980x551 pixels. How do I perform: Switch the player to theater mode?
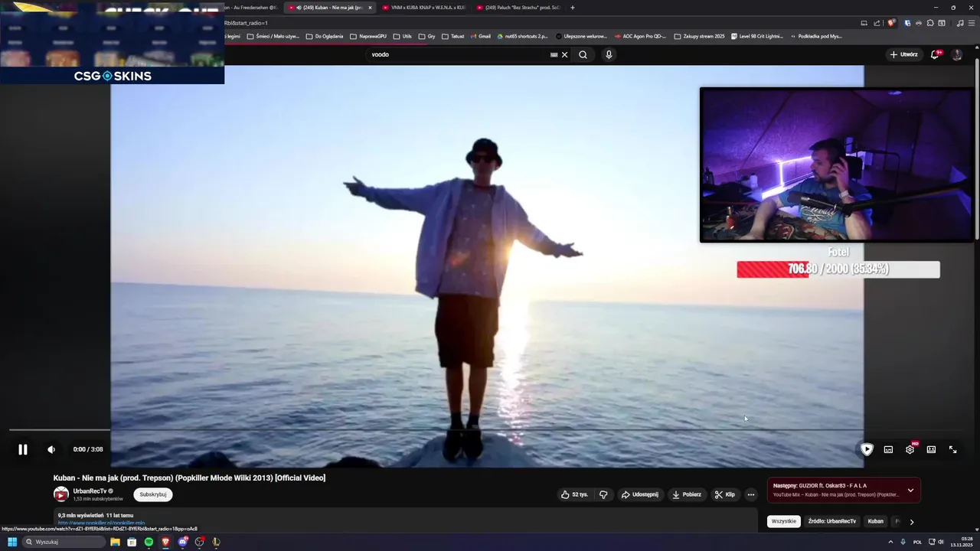pos(931,450)
